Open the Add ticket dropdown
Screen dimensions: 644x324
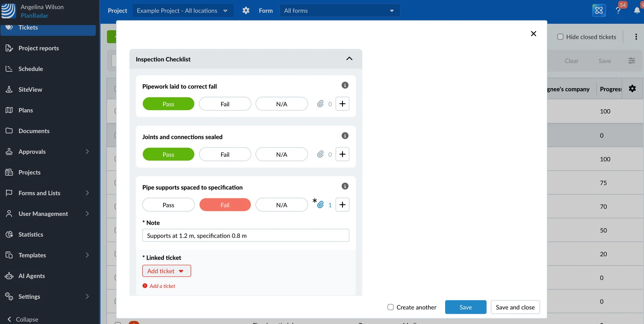point(167,271)
